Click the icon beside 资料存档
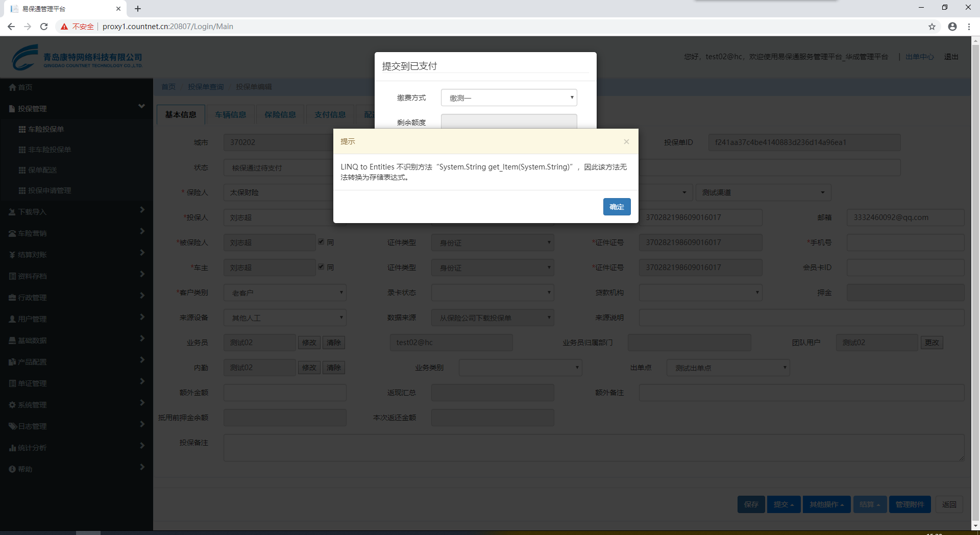The width and height of the screenshot is (980, 535). [x=12, y=276]
